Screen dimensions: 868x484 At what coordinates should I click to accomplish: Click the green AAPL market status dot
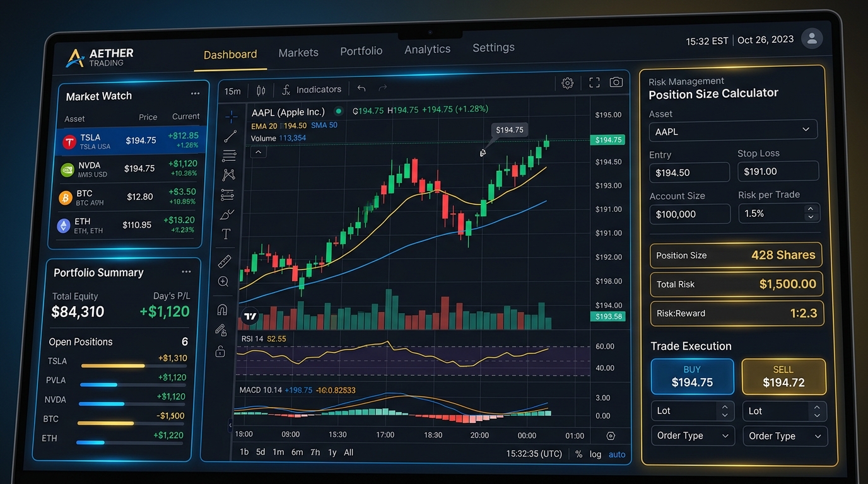(339, 111)
